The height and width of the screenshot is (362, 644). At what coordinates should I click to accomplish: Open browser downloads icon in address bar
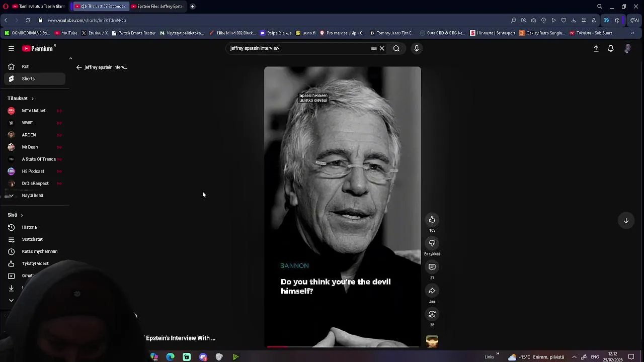(x=574, y=20)
